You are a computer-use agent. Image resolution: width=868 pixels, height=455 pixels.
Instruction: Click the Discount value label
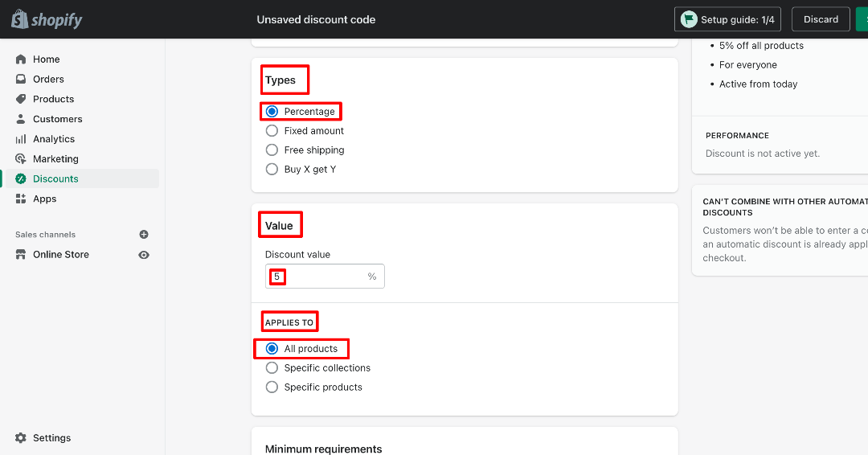click(x=298, y=255)
